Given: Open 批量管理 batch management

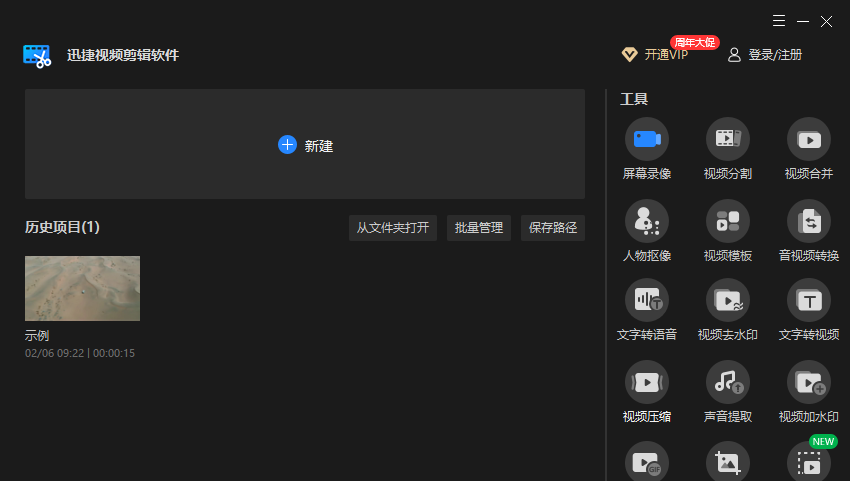Looking at the screenshot, I should (479, 228).
